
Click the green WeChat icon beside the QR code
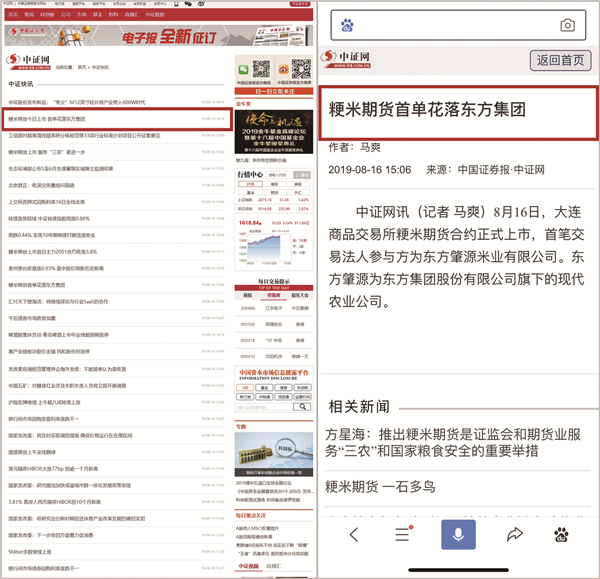pyautogui.click(x=243, y=70)
